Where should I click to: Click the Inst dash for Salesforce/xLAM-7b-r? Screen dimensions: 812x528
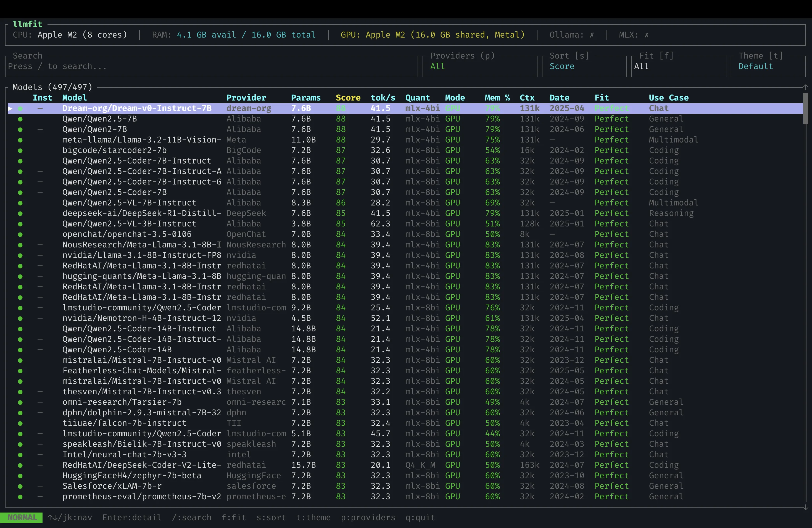40,486
